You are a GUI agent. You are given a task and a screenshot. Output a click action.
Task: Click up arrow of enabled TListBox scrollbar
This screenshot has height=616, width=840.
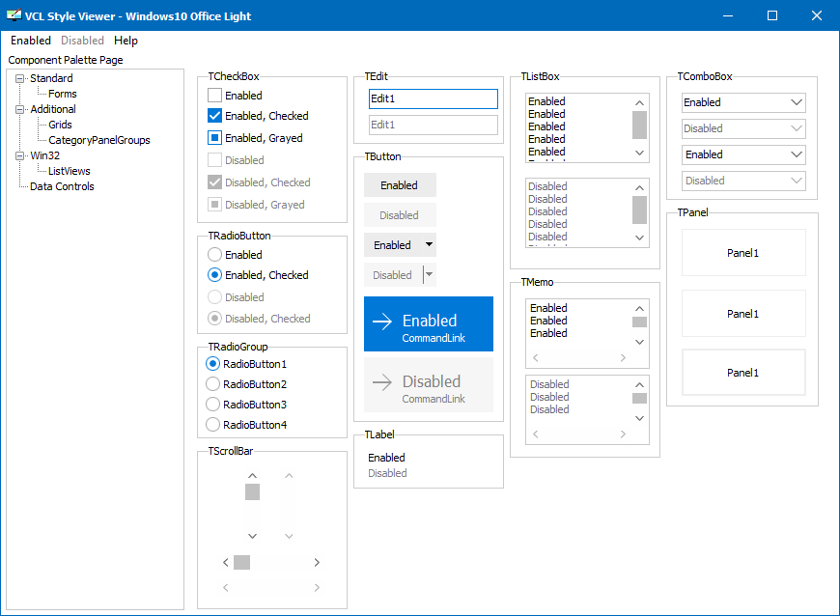[x=639, y=103]
